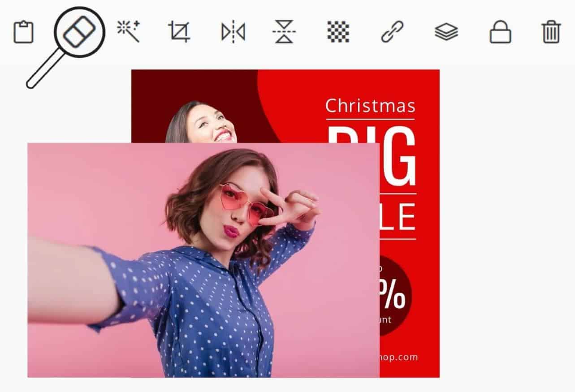Delete selection with the trash can icon

click(551, 32)
